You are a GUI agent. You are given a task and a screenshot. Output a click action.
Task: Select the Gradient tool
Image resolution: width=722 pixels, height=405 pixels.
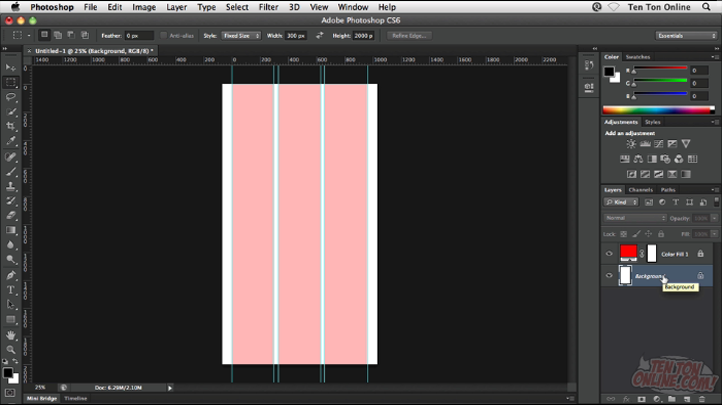[x=11, y=230]
